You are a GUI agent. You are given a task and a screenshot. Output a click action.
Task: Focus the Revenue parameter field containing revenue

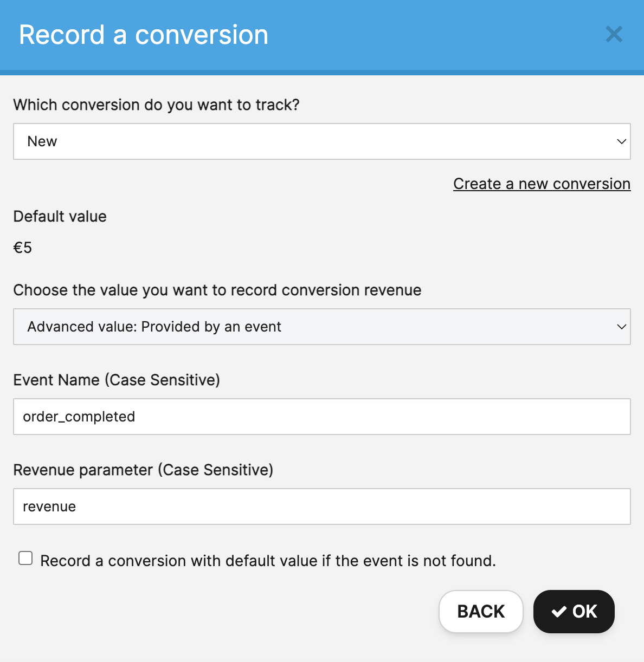pyautogui.click(x=321, y=507)
